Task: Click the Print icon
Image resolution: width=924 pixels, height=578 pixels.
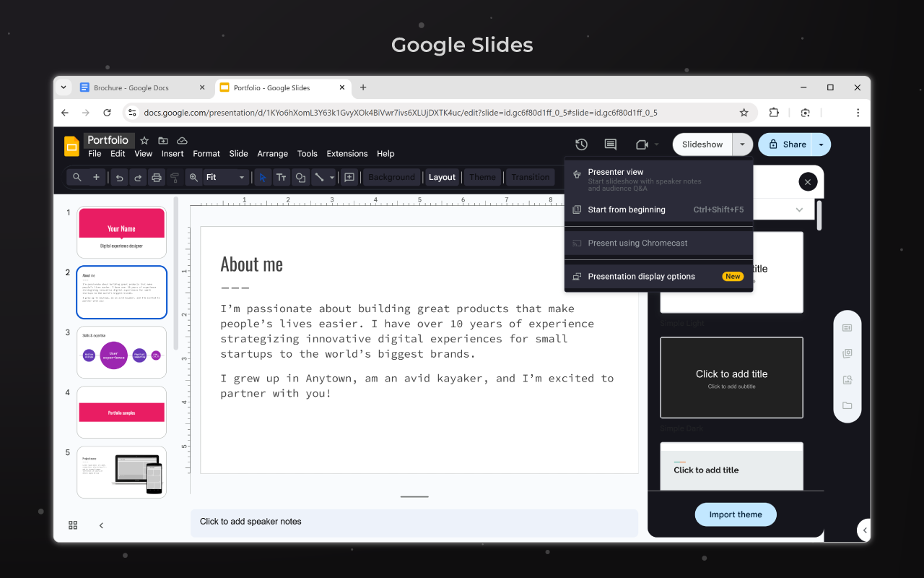Action: coord(157,177)
